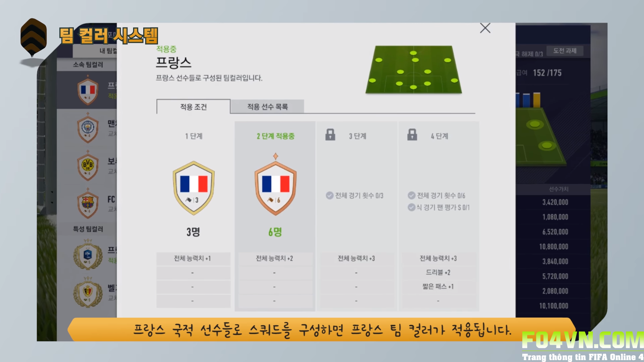The image size is (644, 362).
Task: Select the France federation laurel badge
Action: (x=88, y=255)
